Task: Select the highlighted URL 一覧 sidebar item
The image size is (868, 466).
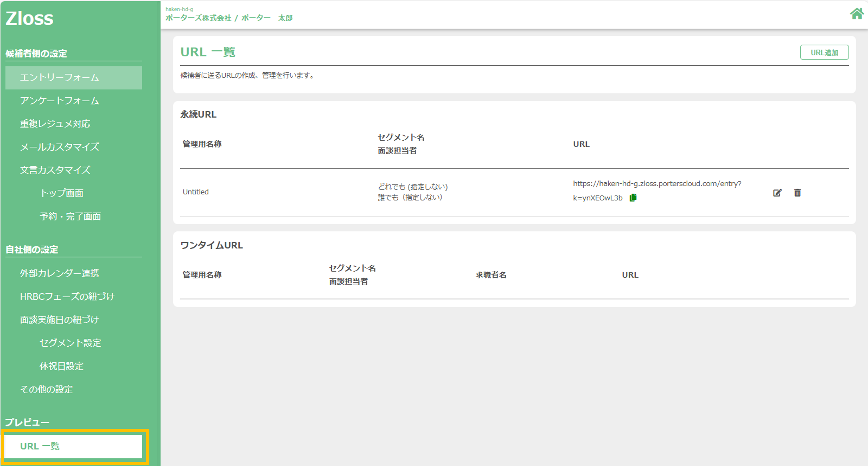Action: coord(73,446)
